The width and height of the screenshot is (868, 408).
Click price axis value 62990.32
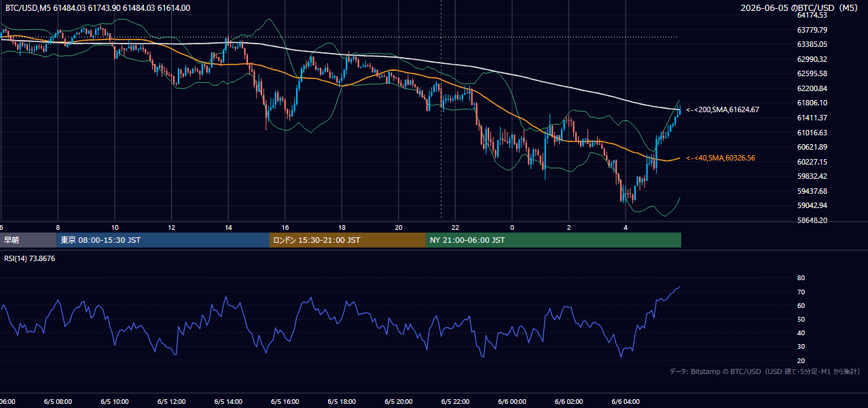(812, 59)
